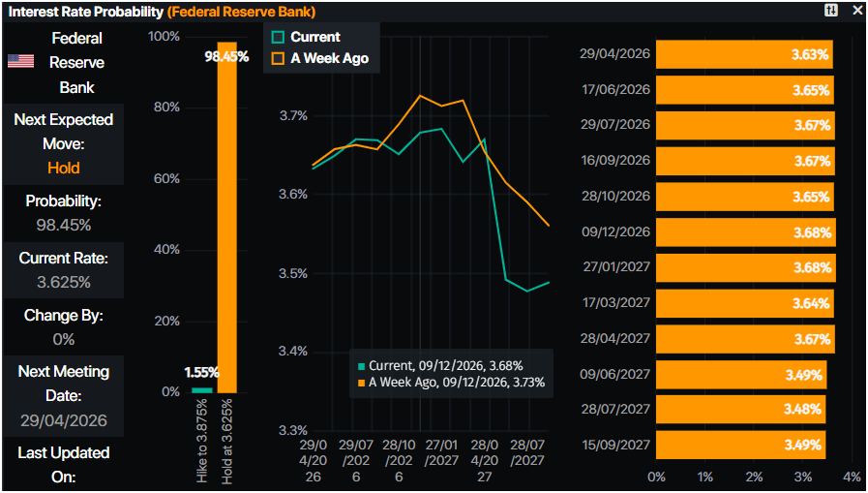Open the widget settings sliders icon
This screenshot has height=493, width=868.
click(830, 11)
